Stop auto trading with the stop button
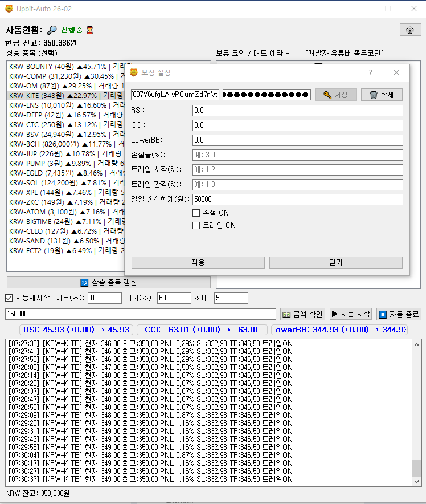The image size is (426, 504). coord(399,314)
